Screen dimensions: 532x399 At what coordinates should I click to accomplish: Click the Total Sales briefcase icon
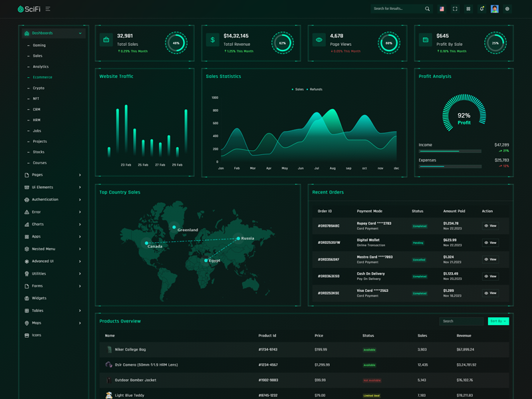106,40
